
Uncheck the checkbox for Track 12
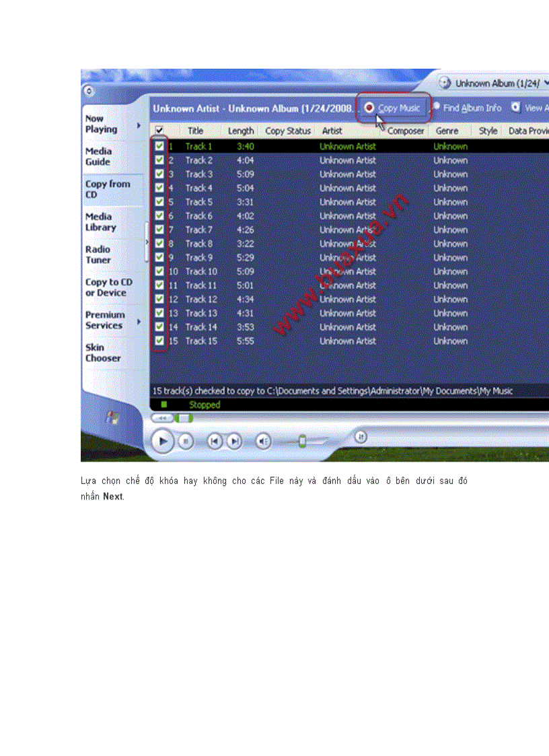[159, 299]
